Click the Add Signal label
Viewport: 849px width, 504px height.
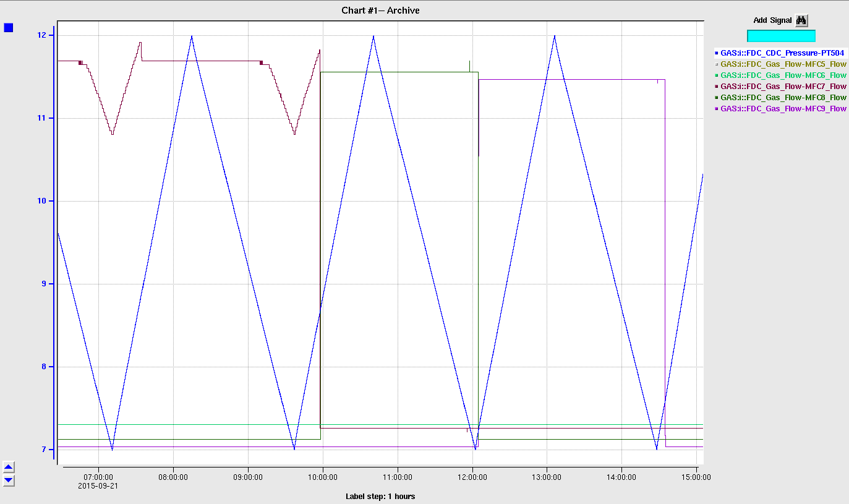[772, 20]
